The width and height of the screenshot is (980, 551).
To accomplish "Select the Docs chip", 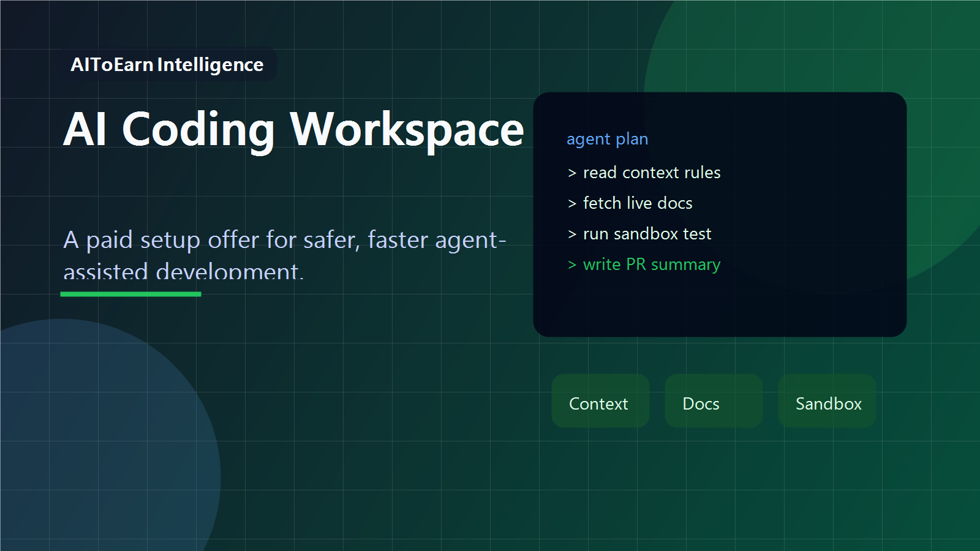I will pyautogui.click(x=714, y=401).
